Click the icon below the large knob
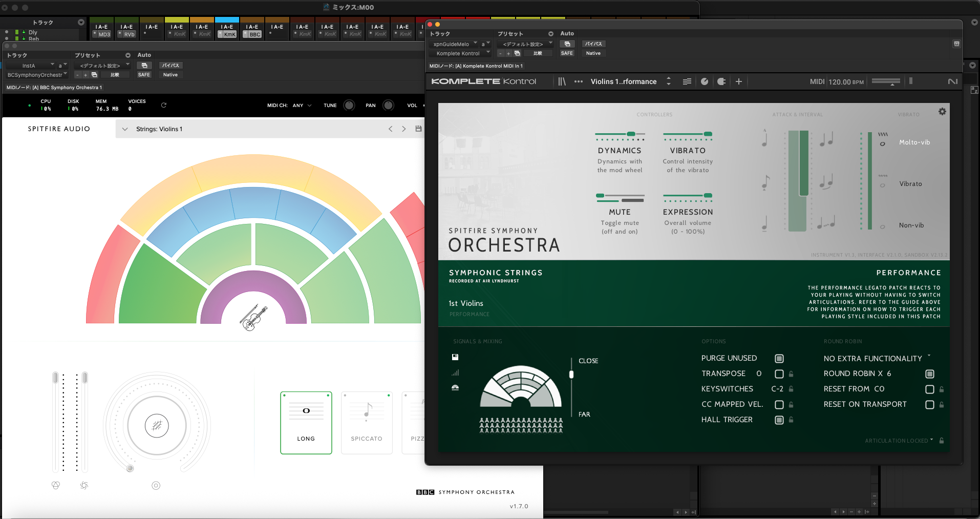 pyautogui.click(x=156, y=485)
